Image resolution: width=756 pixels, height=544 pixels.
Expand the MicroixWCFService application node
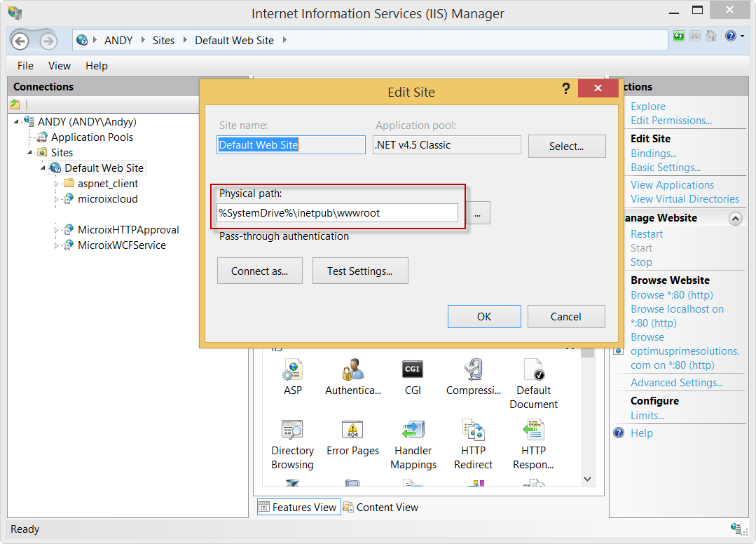click(57, 245)
